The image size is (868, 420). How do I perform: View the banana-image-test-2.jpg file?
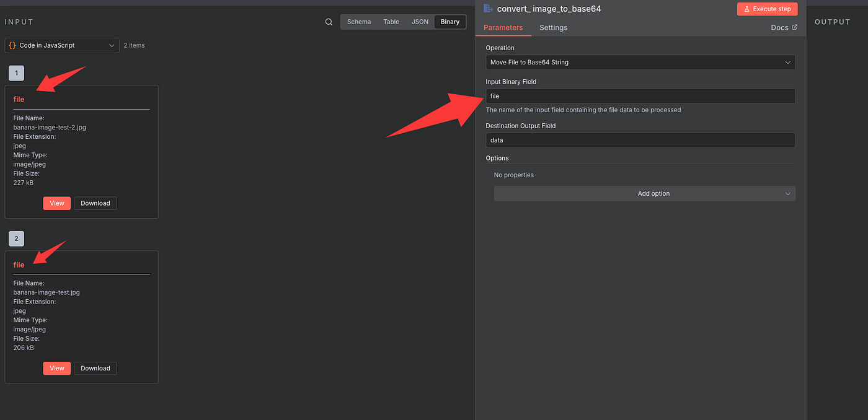[x=56, y=203]
